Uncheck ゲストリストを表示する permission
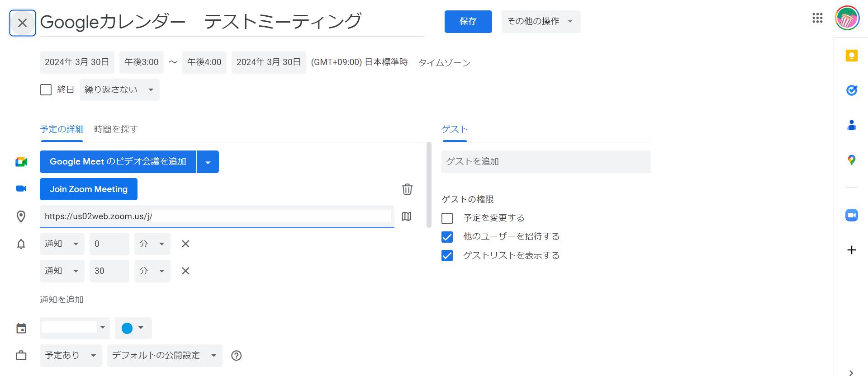 point(447,256)
